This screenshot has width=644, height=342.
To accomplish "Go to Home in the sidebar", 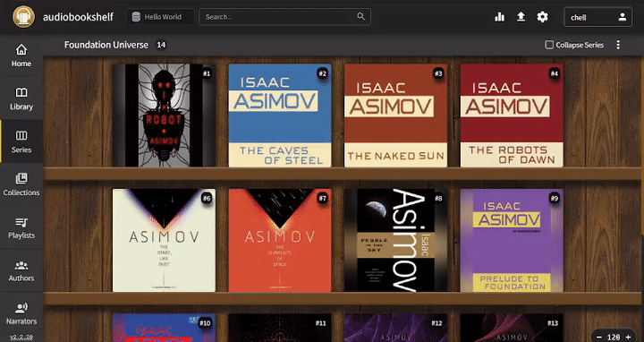I will (21, 56).
